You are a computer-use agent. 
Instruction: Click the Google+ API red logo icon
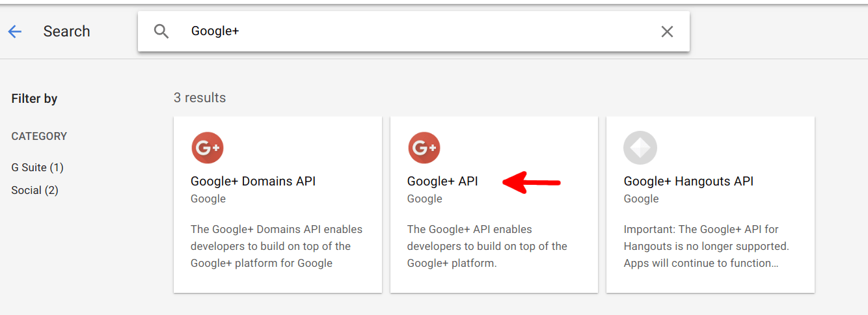click(424, 148)
